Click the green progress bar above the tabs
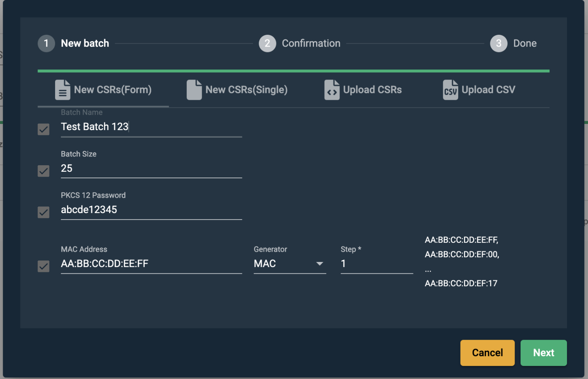Screen dimensions: 588x379 coord(293,70)
